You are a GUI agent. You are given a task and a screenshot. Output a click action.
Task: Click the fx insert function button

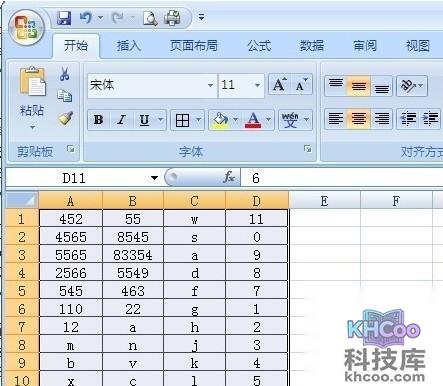(x=229, y=178)
